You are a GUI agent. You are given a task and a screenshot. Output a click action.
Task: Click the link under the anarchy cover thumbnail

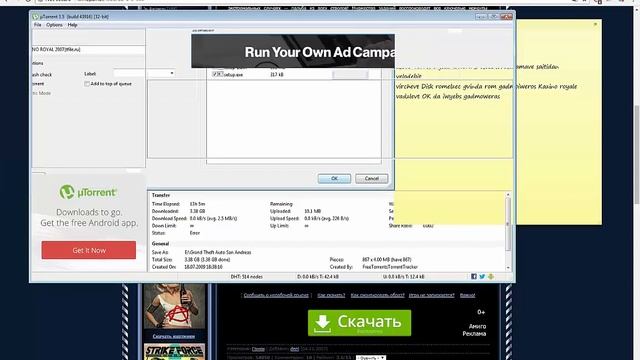pos(174,336)
